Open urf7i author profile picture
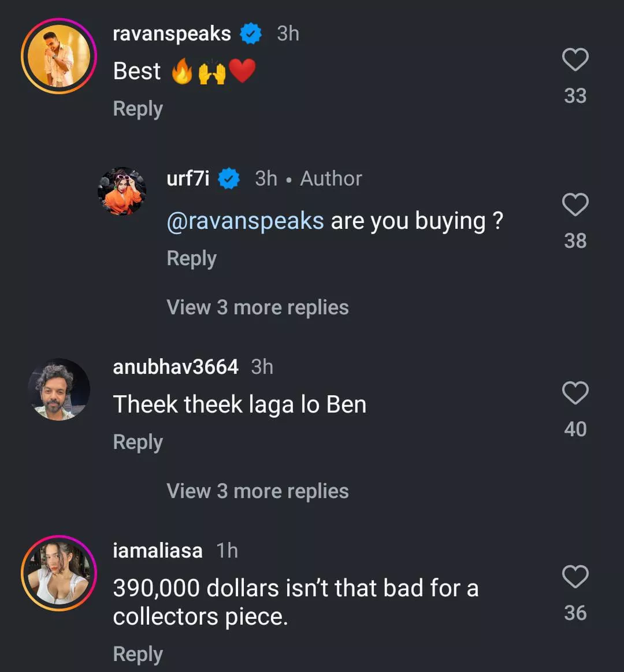The width and height of the screenshot is (624, 672). pos(121,192)
